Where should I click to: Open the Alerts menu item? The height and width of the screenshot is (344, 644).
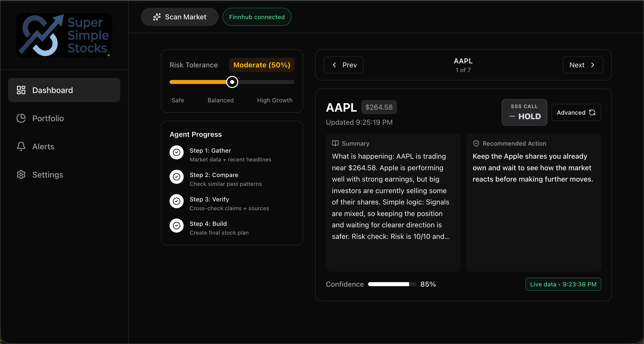point(43,146)
